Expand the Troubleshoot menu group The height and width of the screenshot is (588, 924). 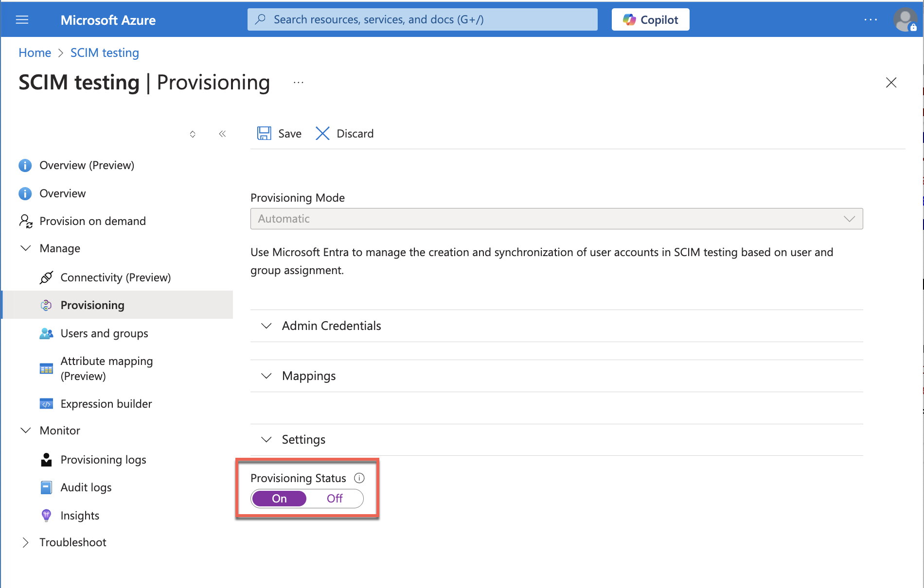pos(72,542)
